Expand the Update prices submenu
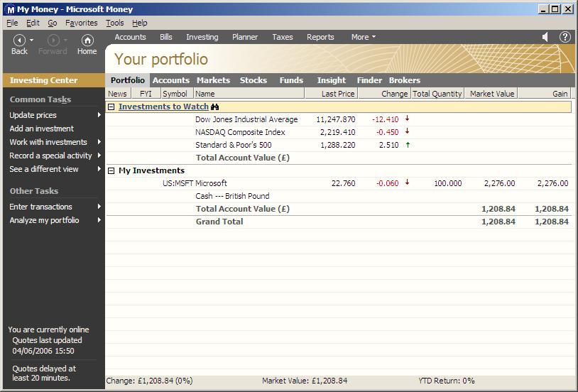This screenshot has height=392, width=578. pyautogui.click(x=99, y=115)
